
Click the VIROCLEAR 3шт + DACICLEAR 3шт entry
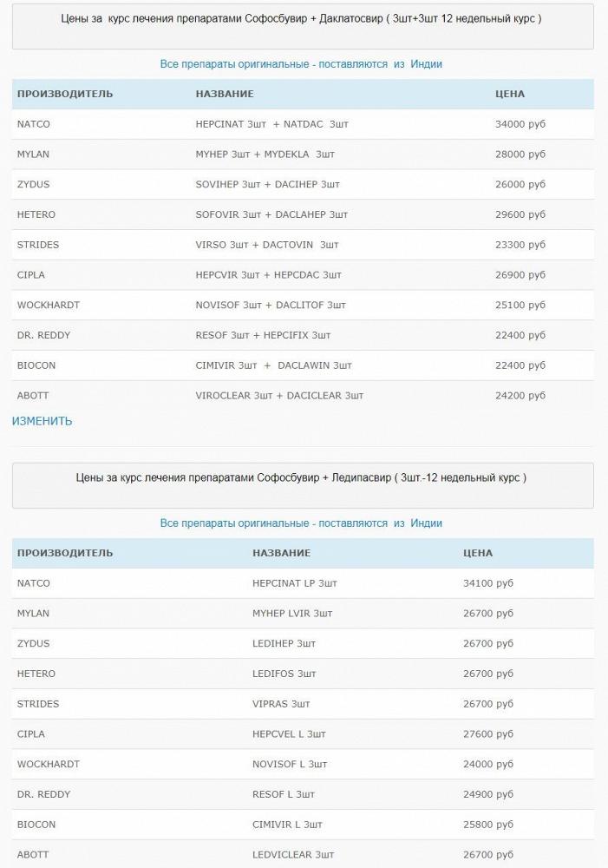279,396
